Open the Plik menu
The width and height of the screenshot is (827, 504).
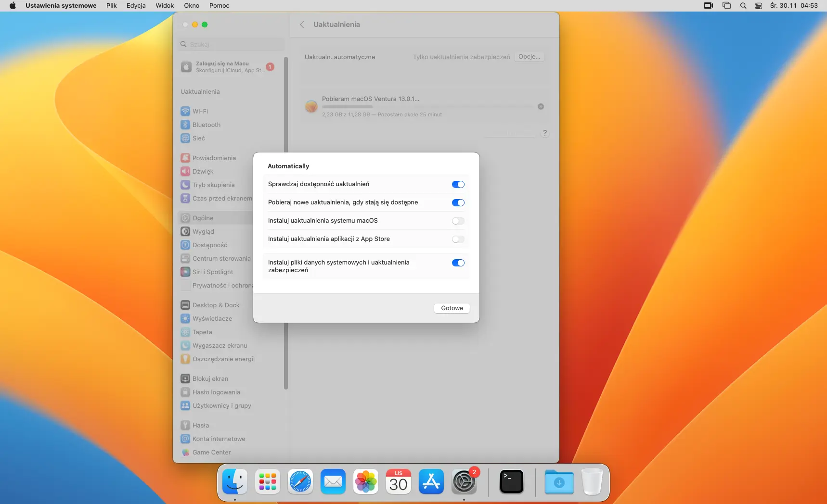point(111,6)
